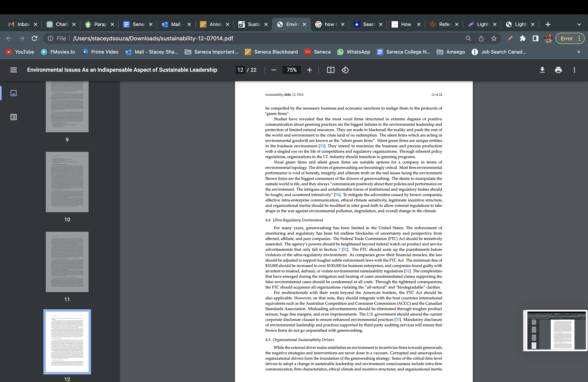This screenshot has width=588, height=382.
Task: Select page 10 thumbnail
Action: (67, 182)
